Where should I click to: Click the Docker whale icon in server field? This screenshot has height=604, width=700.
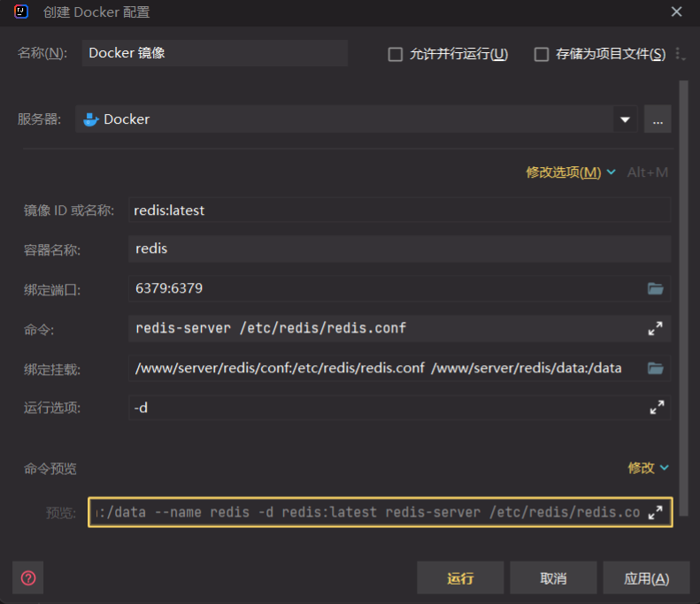pos(90,119)
